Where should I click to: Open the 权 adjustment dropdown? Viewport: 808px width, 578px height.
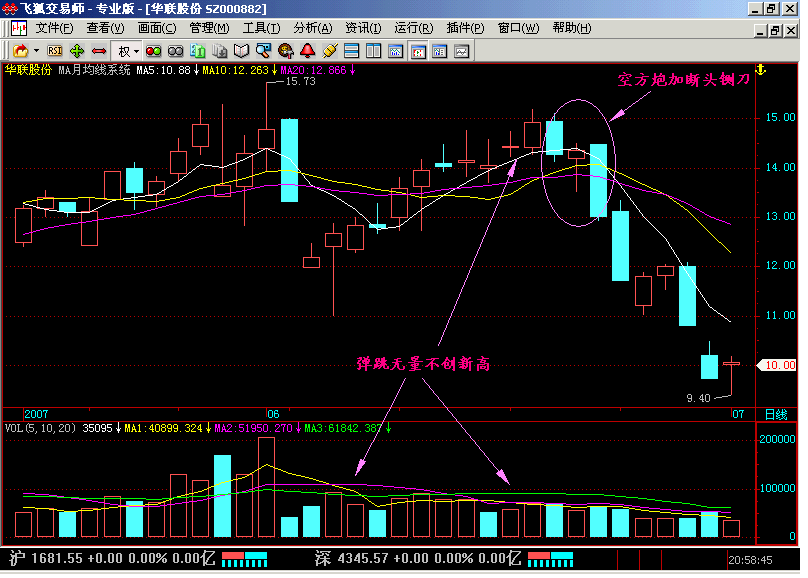[128, 51]
